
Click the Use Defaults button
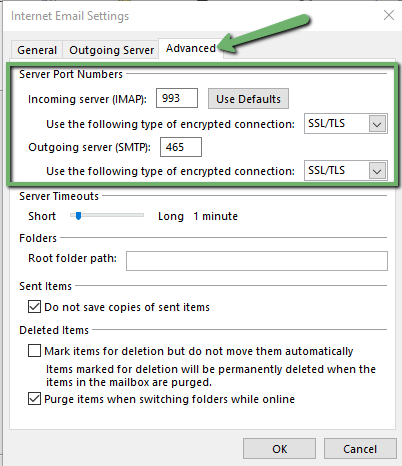point(248,99)
